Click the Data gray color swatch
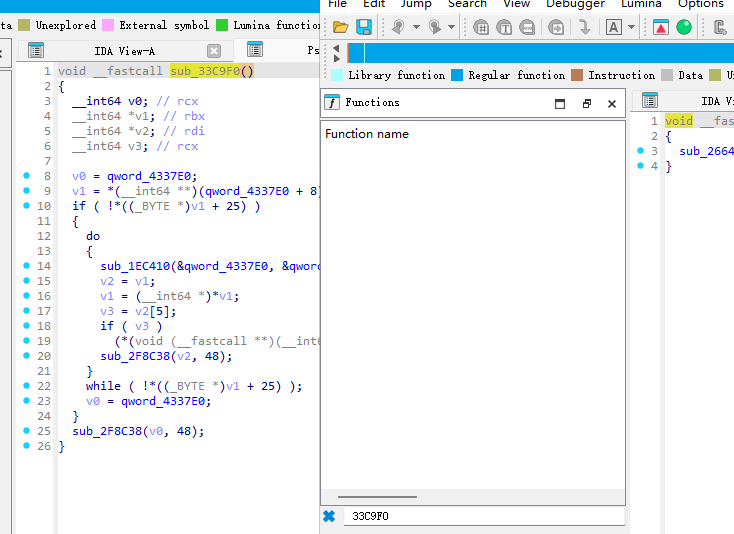This screenshot has width=734, height=534. click(667, 75)
